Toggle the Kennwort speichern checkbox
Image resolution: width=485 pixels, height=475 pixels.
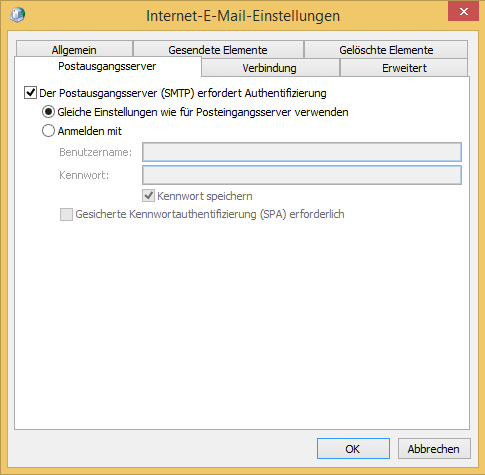point(149,196)
